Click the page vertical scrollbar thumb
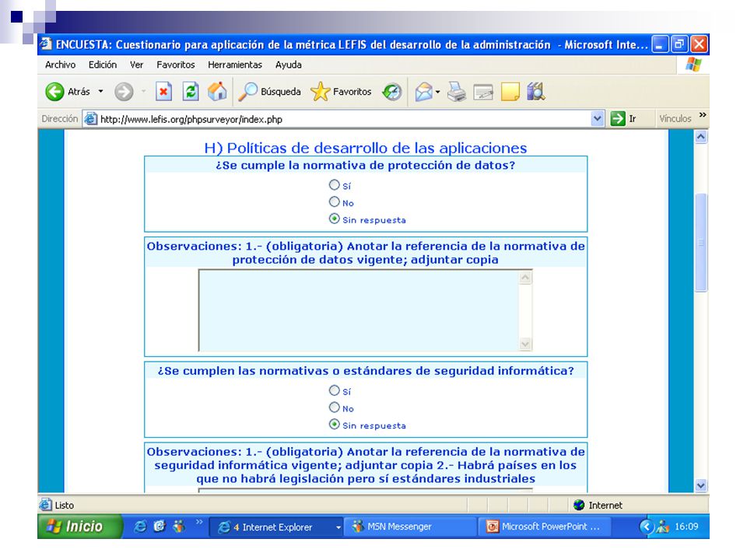Viewport: 747px width, 560px height. 701,242
